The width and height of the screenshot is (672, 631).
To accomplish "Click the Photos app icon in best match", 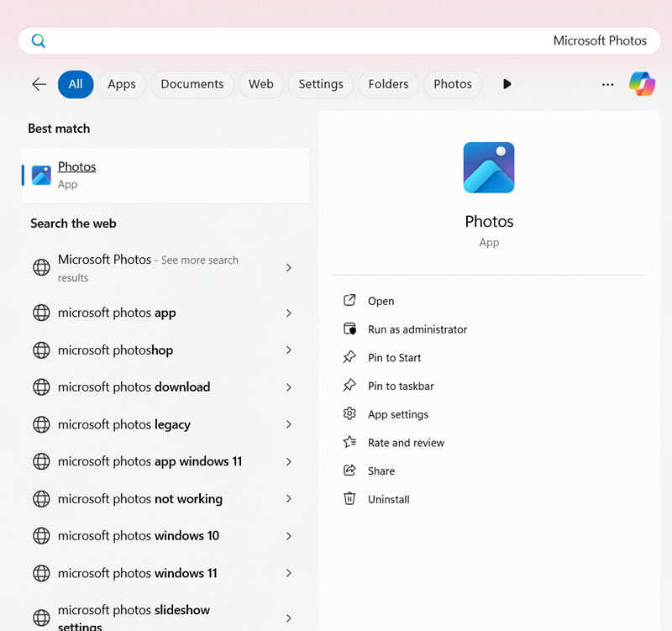I will click(41, 176).
